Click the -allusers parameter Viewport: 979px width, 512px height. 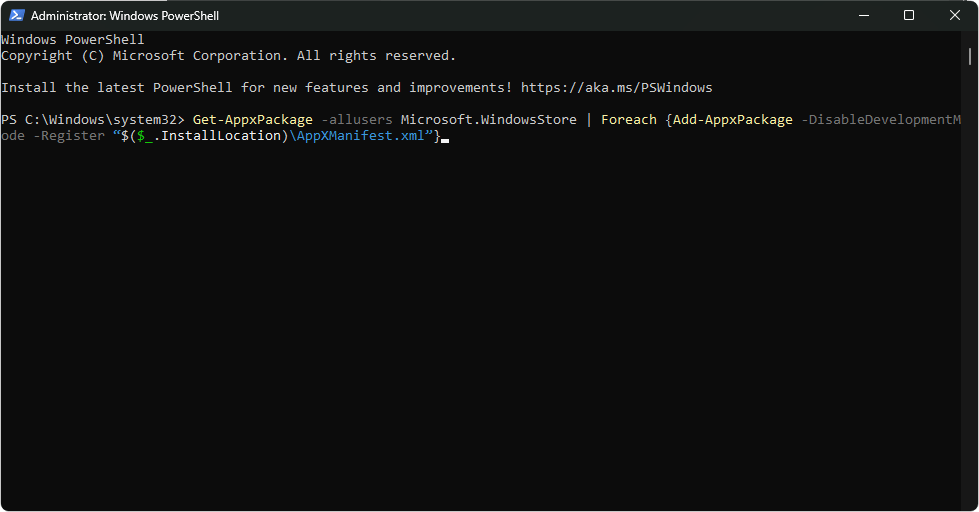pyautogui.click(x=357, y=120)
